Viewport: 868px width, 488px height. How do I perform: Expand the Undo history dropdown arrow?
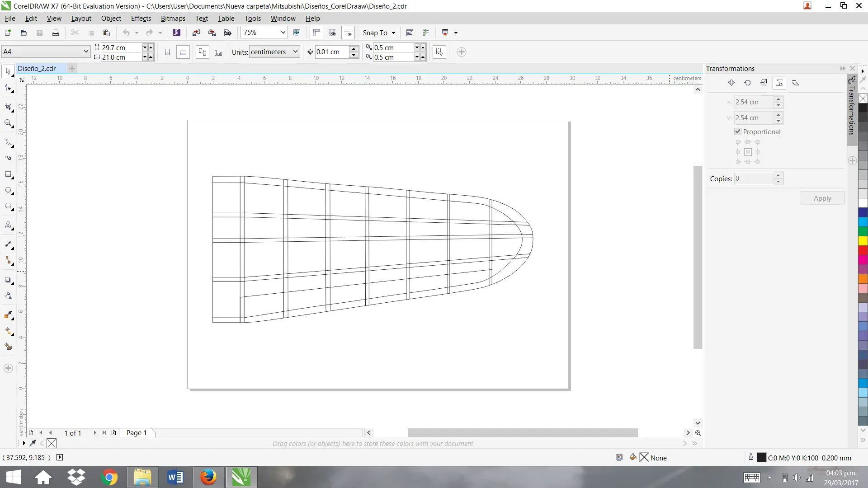point(137,33)
